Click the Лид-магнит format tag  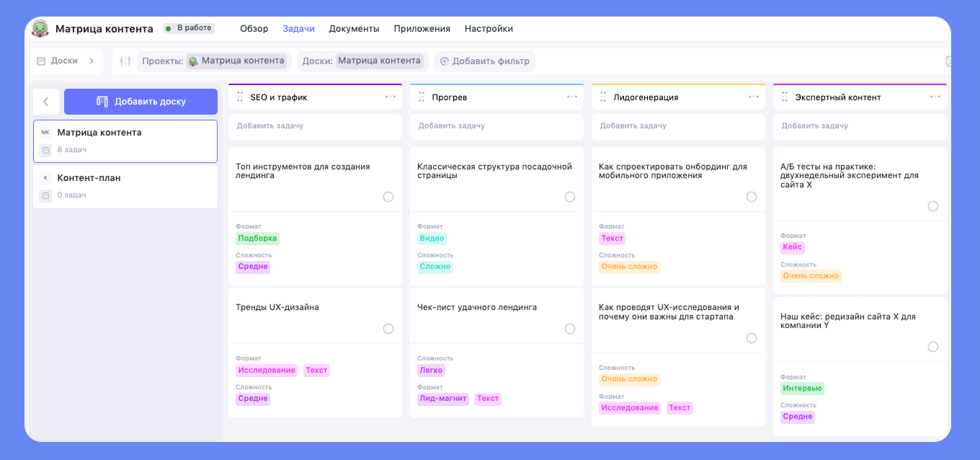click(x=443, y=399)
